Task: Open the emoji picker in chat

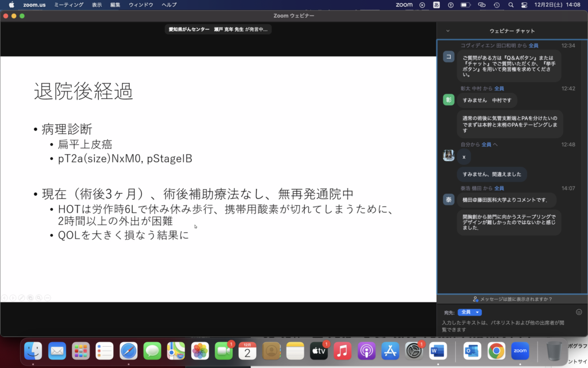Action: (578, 312)
